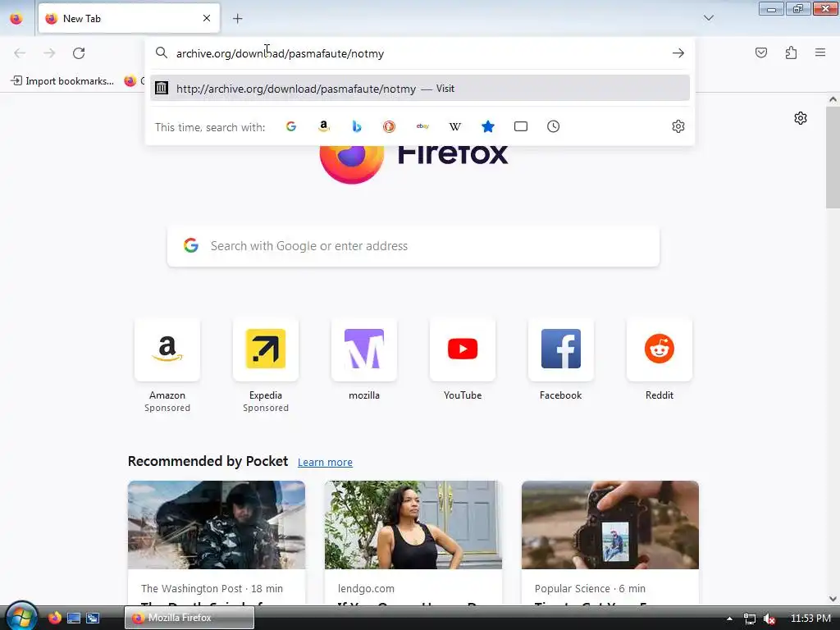Click the page vertical scrollbar thumb
This screenshot has width=840, height=630.
[x=833, y=157]
